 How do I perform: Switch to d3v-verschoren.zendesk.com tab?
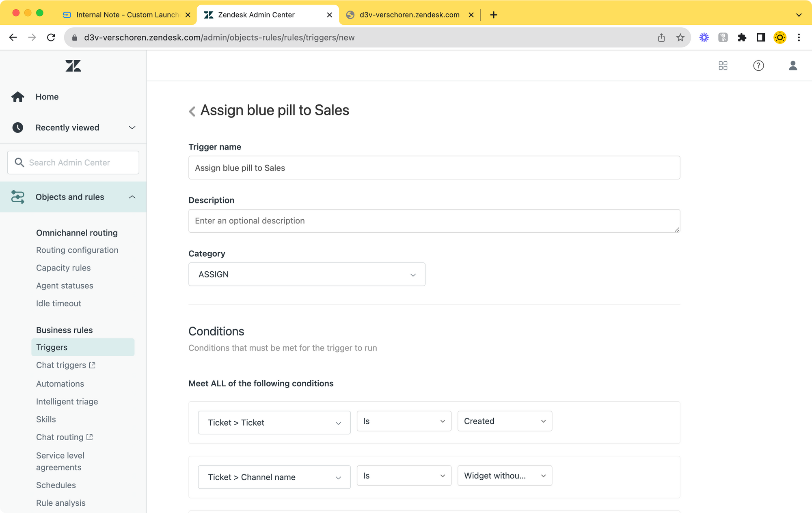409,15
